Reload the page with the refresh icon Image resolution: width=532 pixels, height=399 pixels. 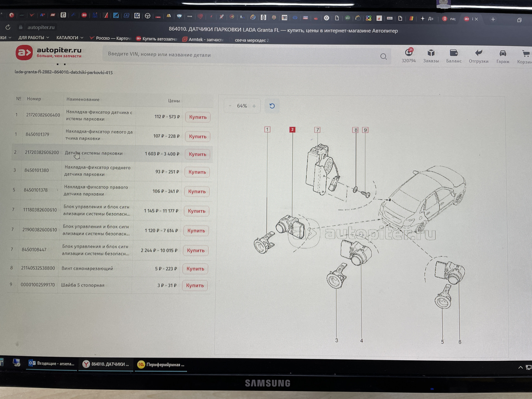click(x=8, y=27)
